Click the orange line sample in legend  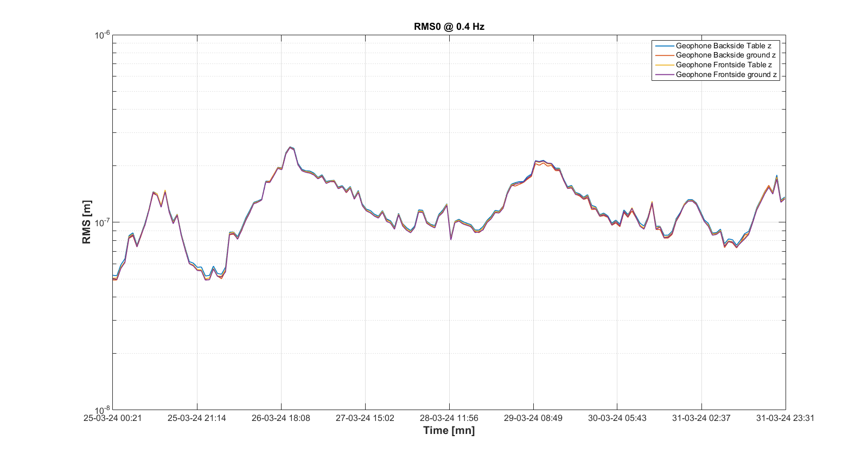coord(665,55)
